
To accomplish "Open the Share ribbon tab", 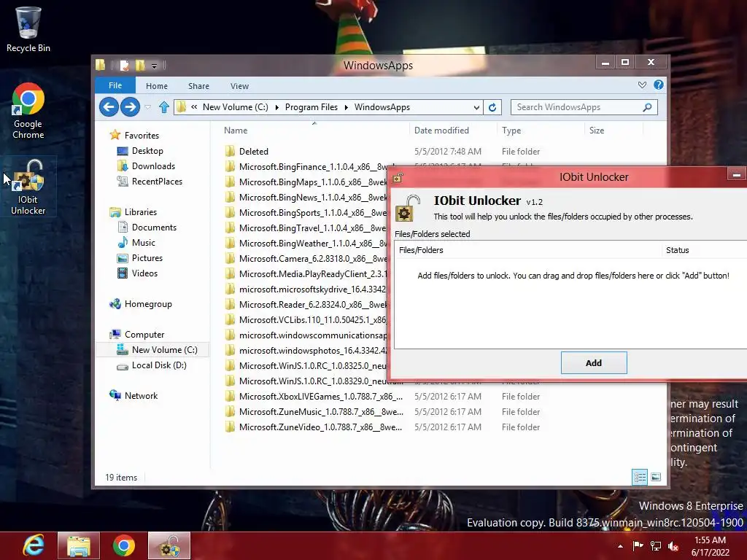I will pyautogui.click(x=198, y=86).
